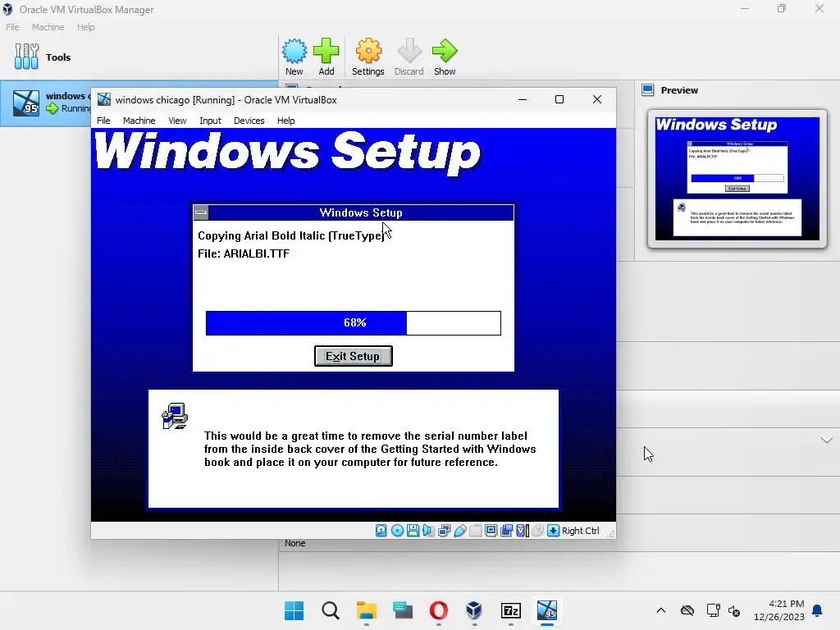Open the Machine menu in VM window
840x630 pixels.
coord(139,121)
